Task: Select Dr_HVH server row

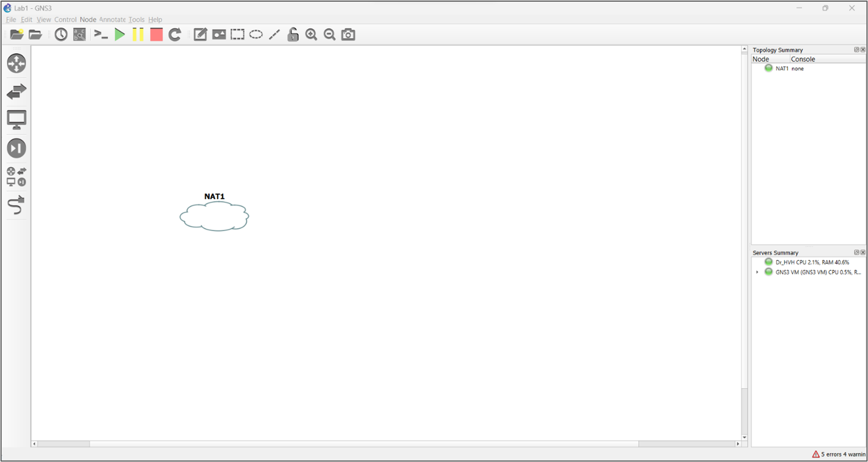Action: pyautogui.click(x=809, y=262)
